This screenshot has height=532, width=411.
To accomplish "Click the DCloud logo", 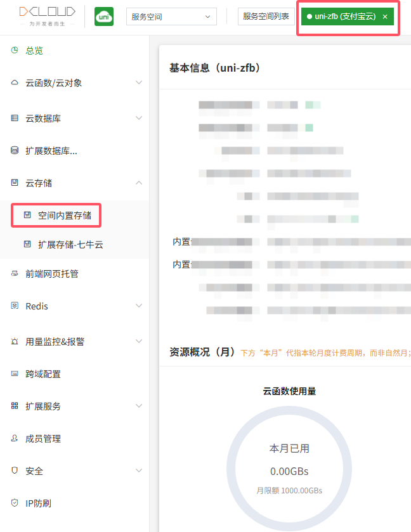I will tap(47, 16).
